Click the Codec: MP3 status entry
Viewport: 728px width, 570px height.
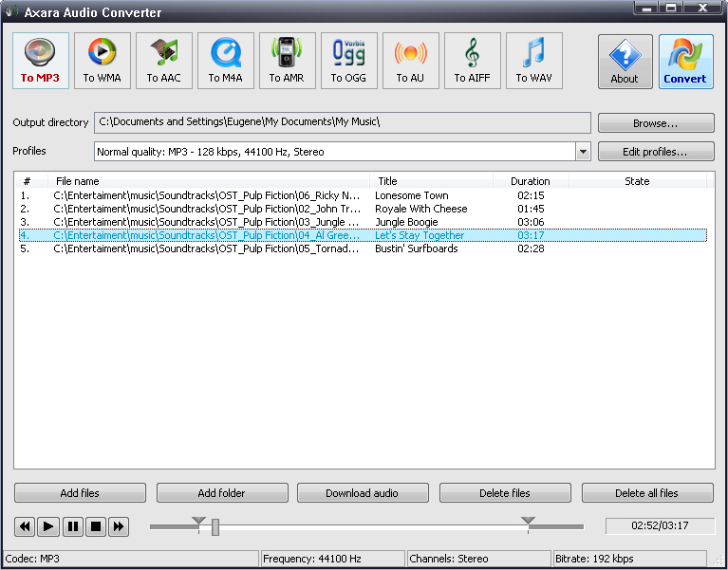[131, 559]
